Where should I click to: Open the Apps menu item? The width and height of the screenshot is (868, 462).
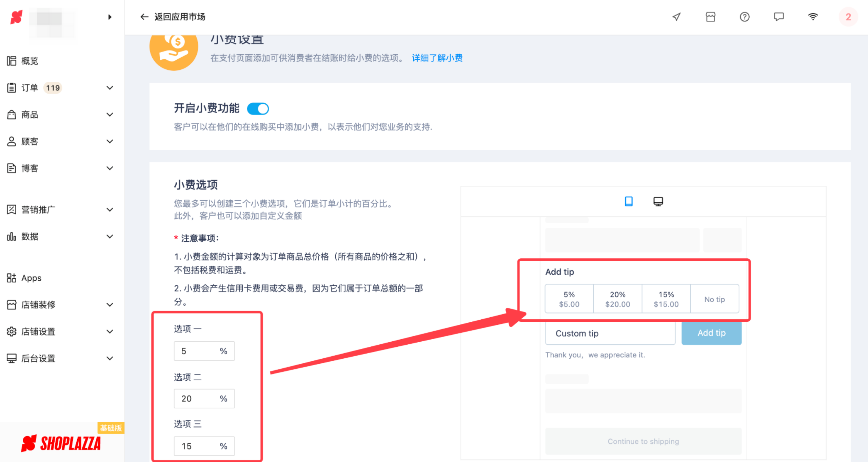[31, 278]
